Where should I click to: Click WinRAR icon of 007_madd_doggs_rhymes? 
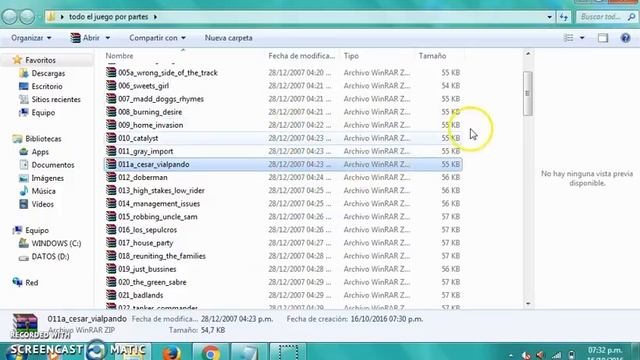(x=111, y=99)
